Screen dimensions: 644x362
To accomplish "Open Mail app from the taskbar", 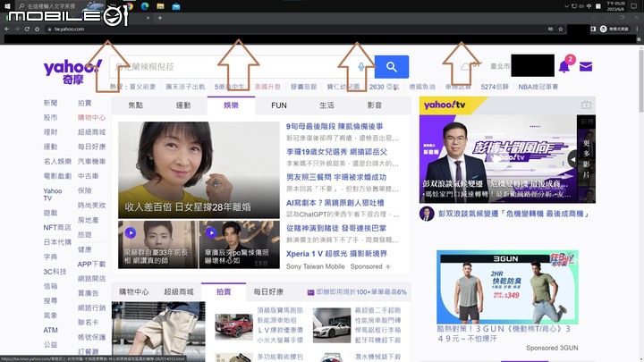I will 176,6.
